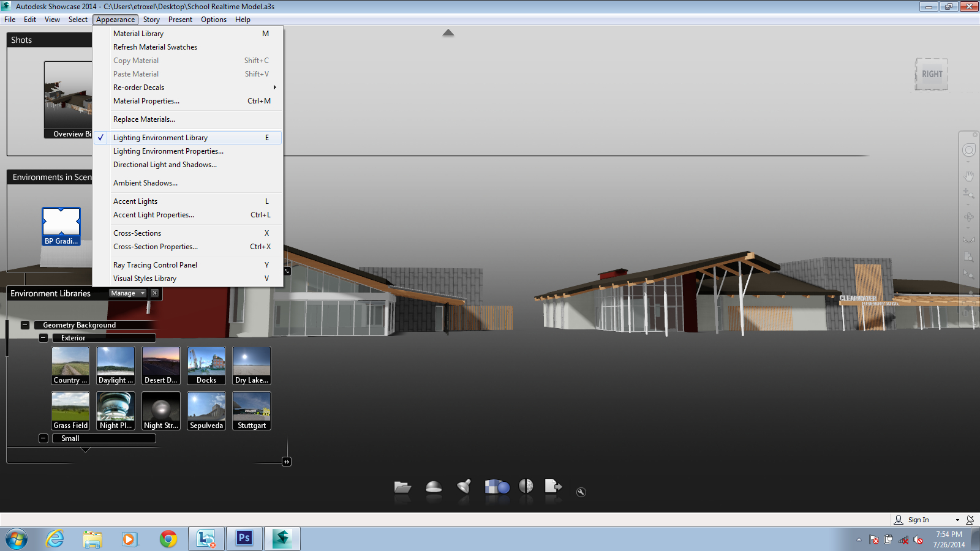The height and width of the screenshot is (551, 980).
Task: Open the Manage dropdown in Environment Libraries
Action: tap(126, 293)
